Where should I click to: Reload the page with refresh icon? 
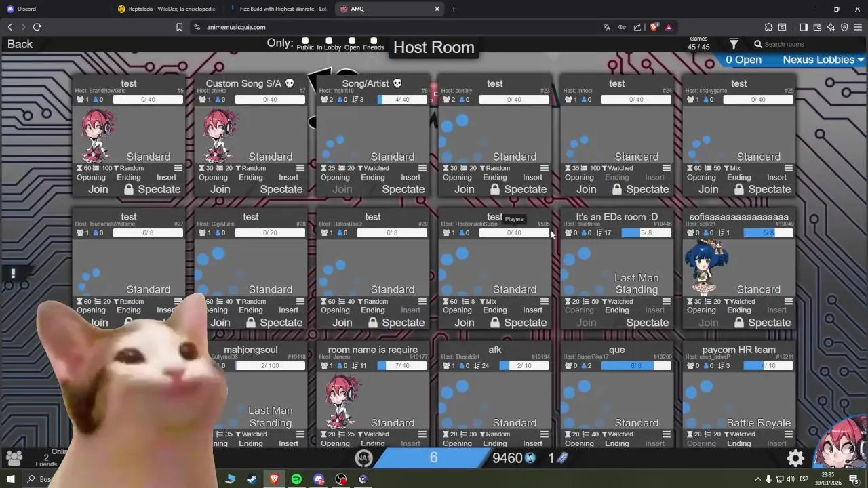pyautogui.click(x=37, y=27)
